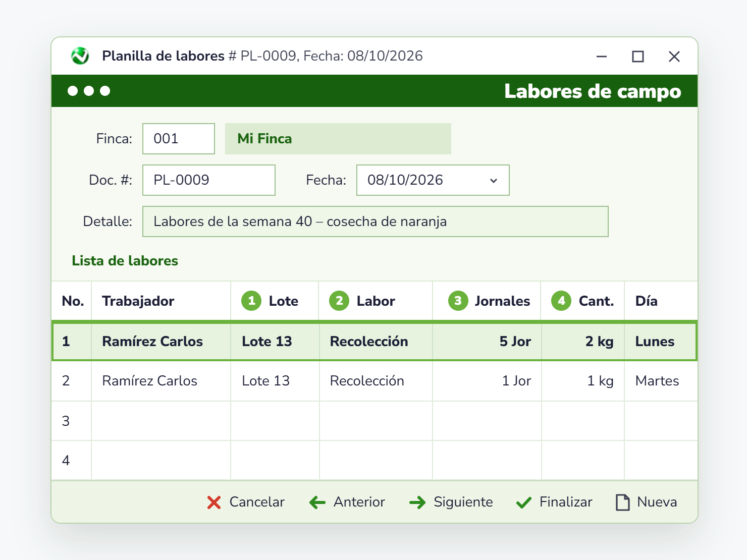Open the three-dots menu in green header

89,91
